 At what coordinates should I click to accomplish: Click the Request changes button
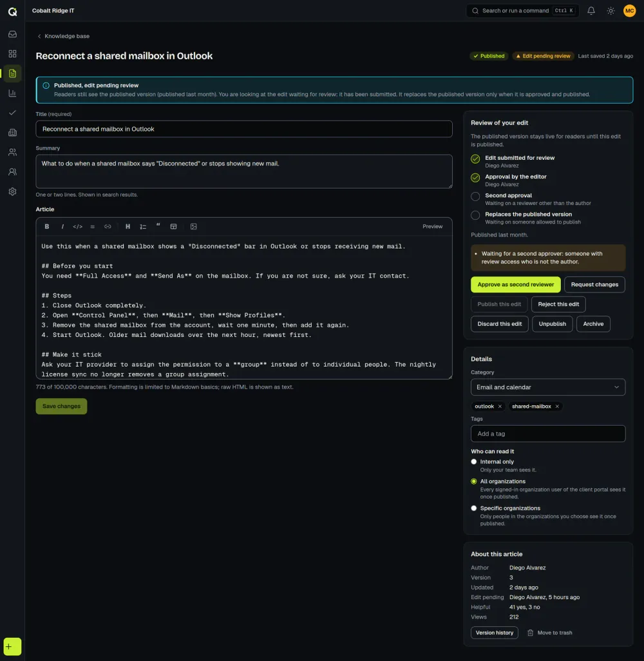coord(594,285)
